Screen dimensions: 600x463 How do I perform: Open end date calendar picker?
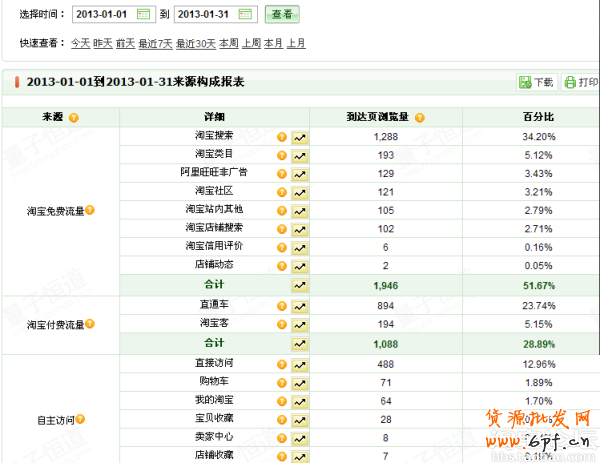pos(247,14)
